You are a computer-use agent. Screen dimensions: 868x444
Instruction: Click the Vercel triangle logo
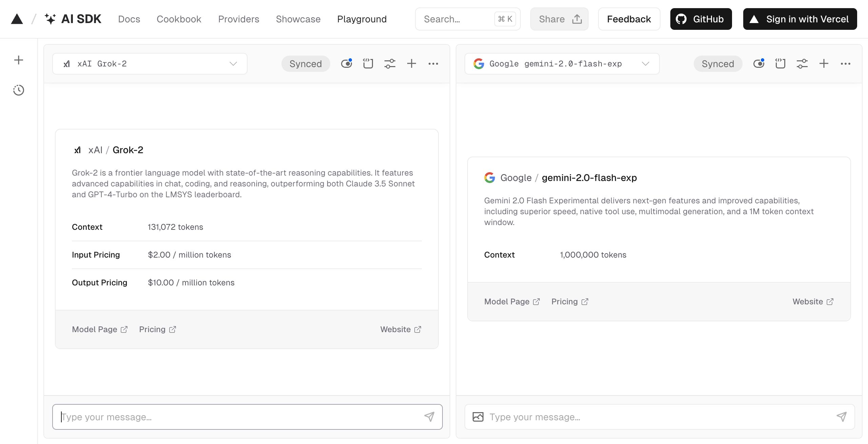point(17,19)
